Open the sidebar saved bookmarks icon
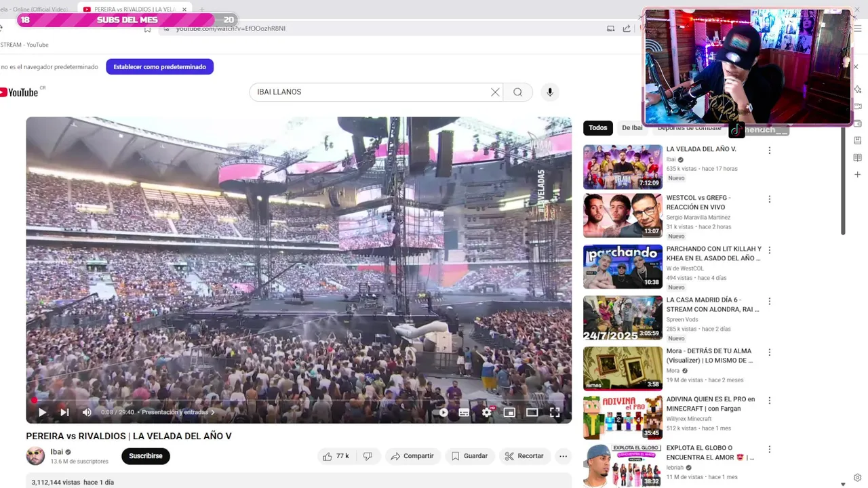This screenshot has width=868, height=488. pyautogui.click(x=858, y=140)
